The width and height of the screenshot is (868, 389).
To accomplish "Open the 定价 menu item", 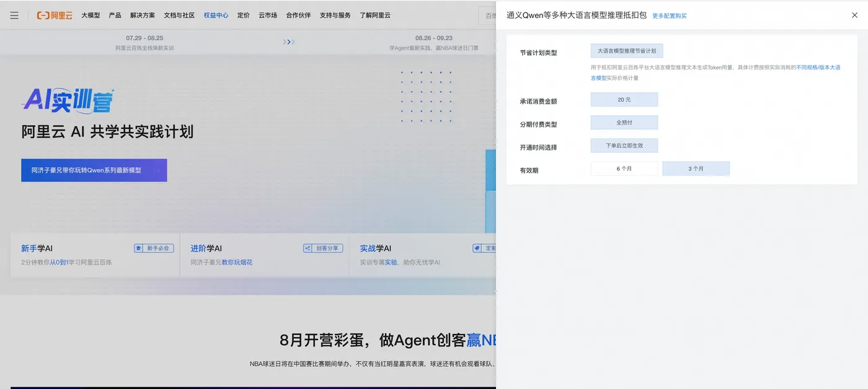I will click(x=243, y=15).
